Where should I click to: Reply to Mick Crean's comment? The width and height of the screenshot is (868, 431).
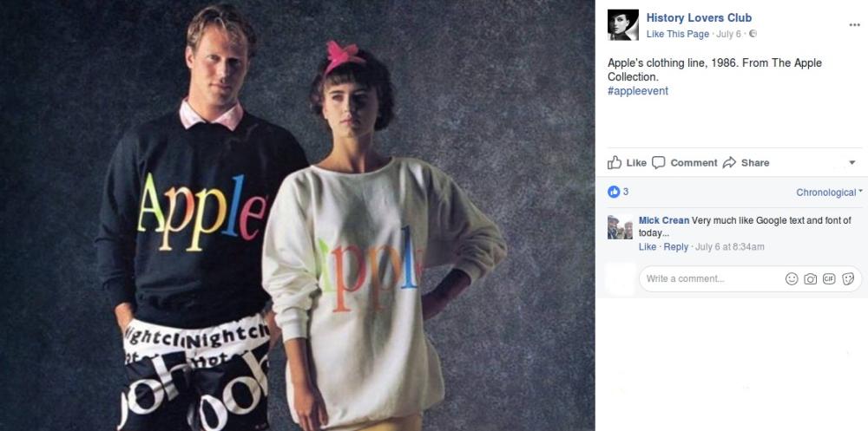675,247
